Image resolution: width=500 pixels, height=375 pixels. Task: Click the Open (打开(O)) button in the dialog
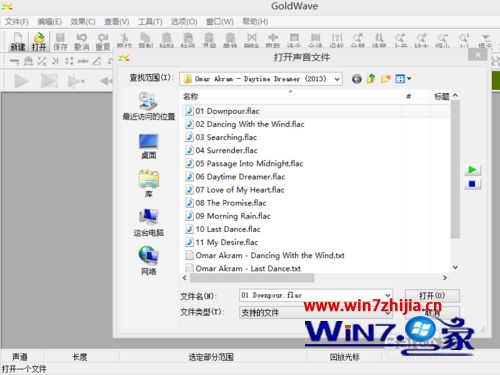coord(432,295)
